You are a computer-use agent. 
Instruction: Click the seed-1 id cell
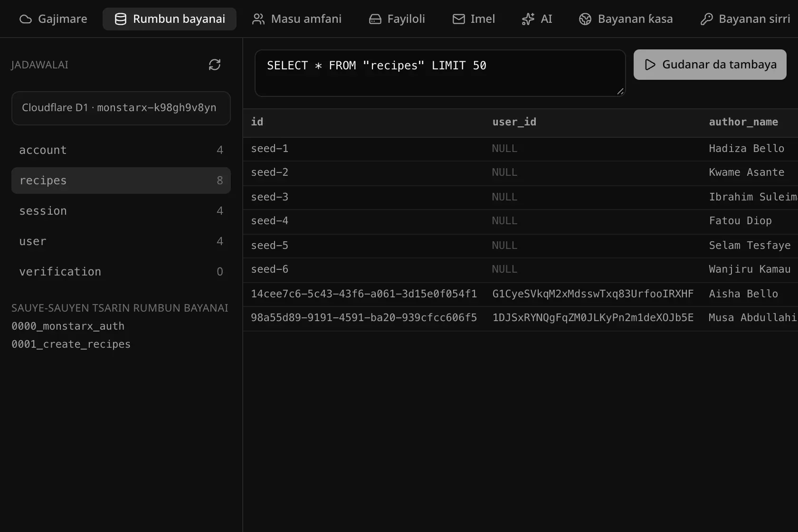click(269, 149)
